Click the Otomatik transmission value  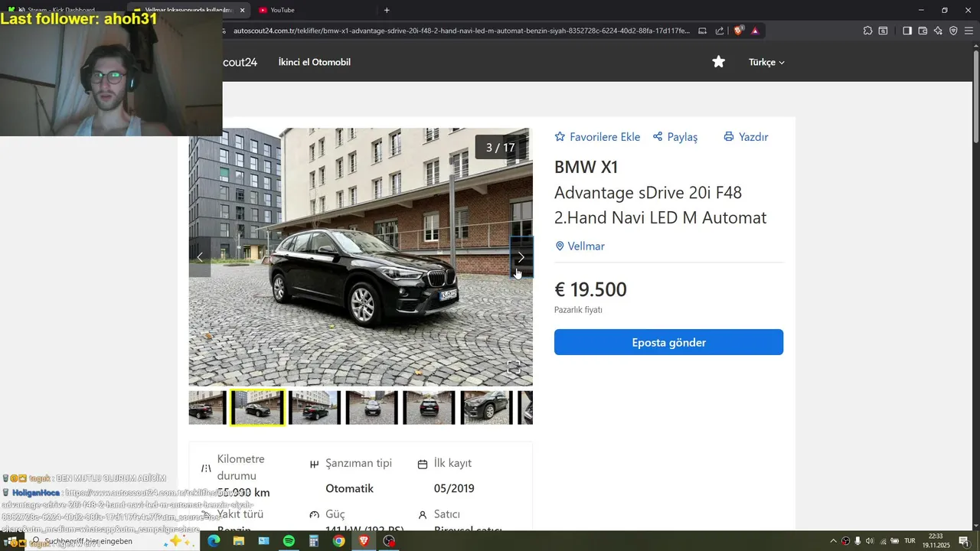click(x=349, y=488)
